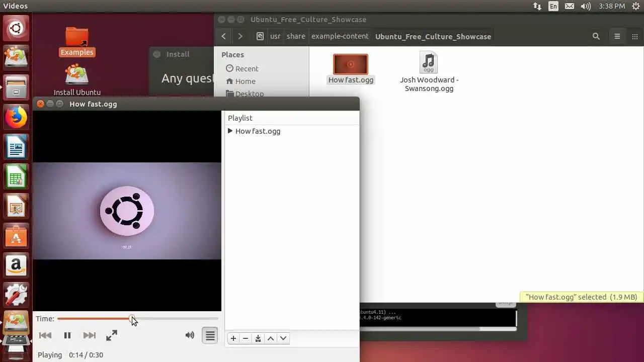Navigate to share in path bar
Screen dimensions: 644x362
point(296,36)
